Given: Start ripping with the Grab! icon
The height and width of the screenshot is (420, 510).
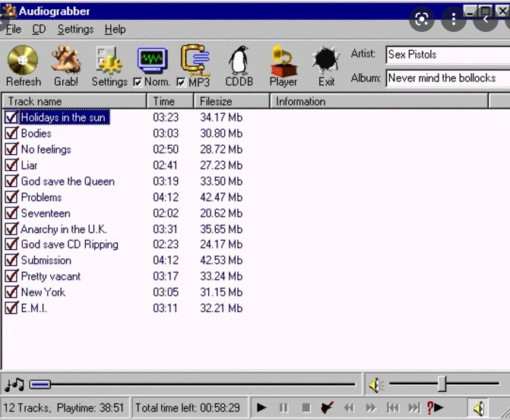Looking at the screenshot, I should (65, 60).
